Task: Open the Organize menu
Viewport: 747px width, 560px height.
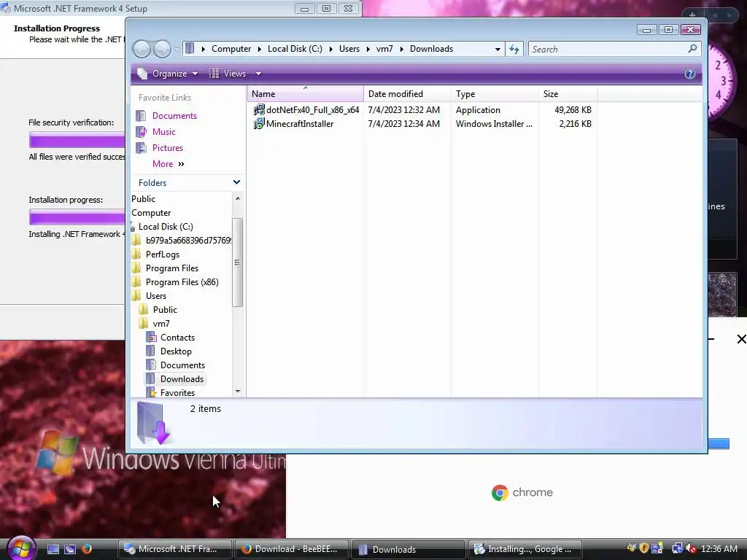Action: pos(168,74)
